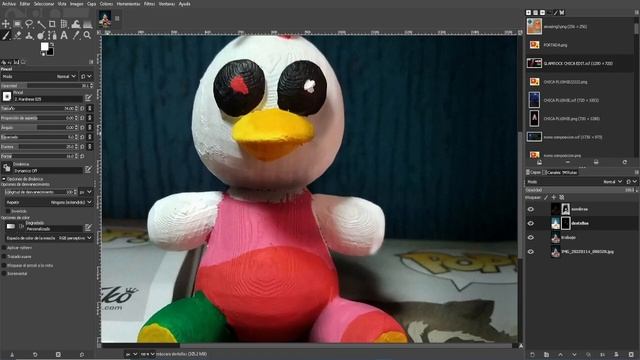Create a new layer
This screenshot has height=360, width=640.
click(x=532, y=355)
